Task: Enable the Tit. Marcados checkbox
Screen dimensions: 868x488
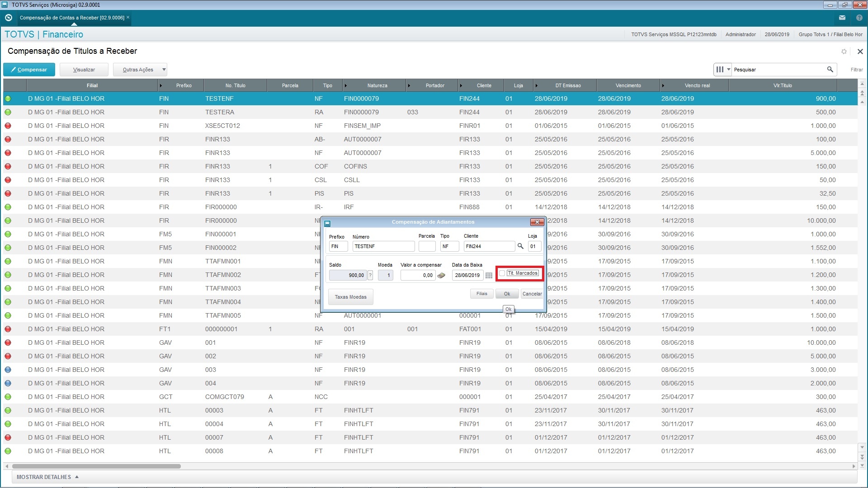Action: click(x=502, y=273)
